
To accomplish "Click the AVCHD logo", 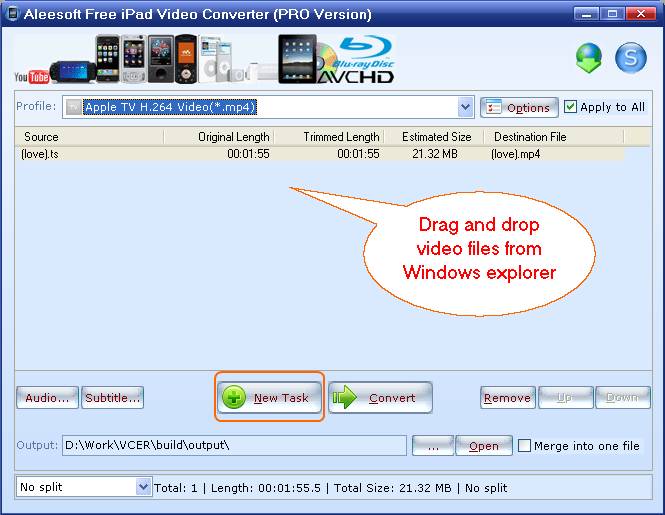I will pos(356,77).
